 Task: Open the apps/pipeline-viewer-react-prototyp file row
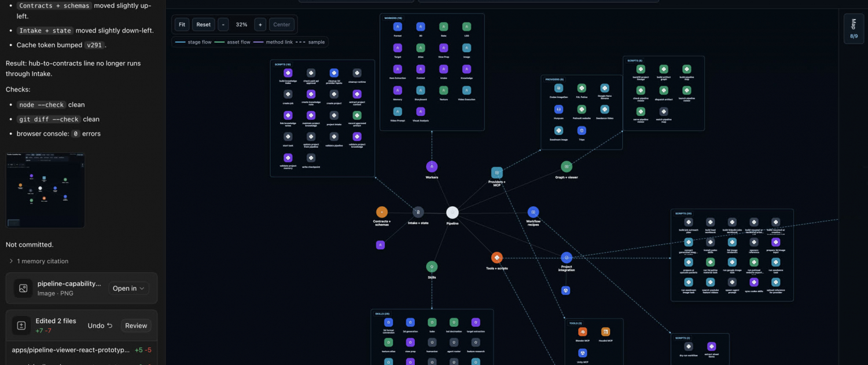[x=82, y=350]
